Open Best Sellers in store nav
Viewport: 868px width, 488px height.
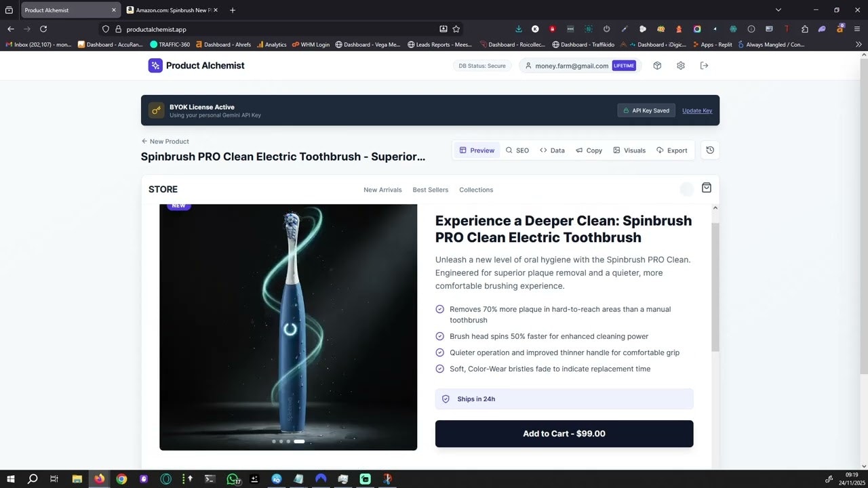pyautogui.click(x=431, y=190)
